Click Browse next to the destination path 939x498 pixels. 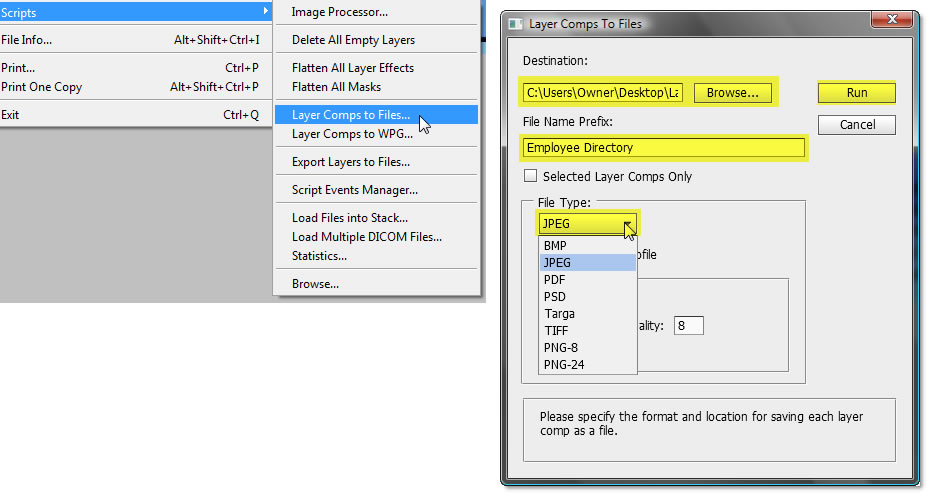733,93
